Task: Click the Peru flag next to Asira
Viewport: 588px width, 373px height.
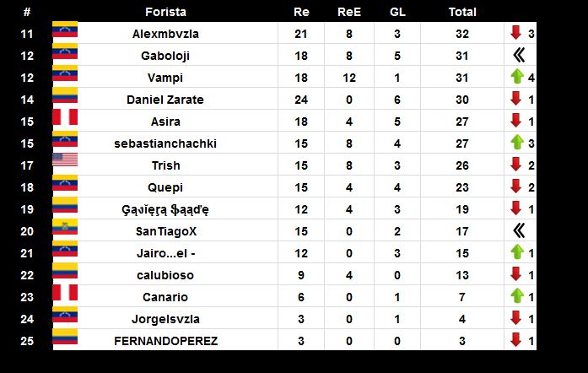Action: (x=65, y=117)
